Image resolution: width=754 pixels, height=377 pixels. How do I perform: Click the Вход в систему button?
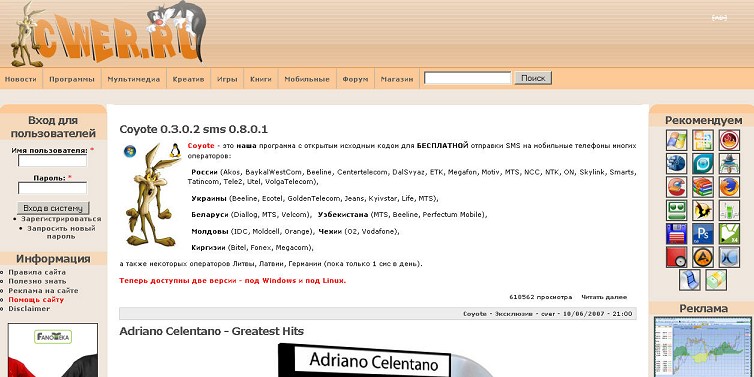point(53,208)
